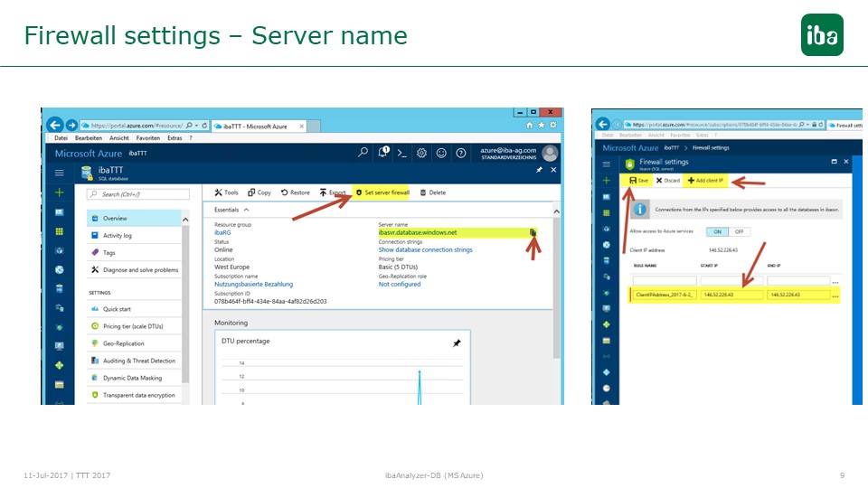The image size is (868, 488).
Task: Open Transparent data encryption
Action: pos(134,395)
